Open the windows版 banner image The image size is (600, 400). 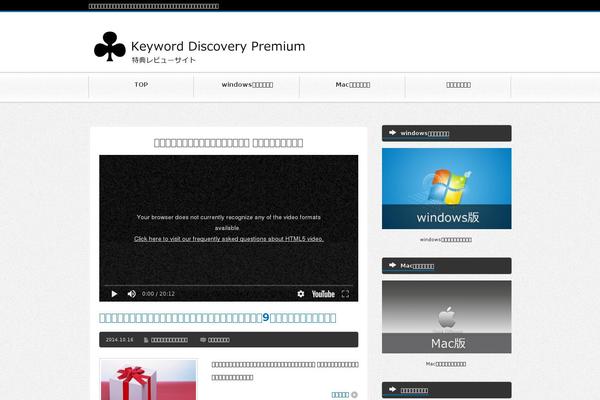pyautogui.click(x=447, y=189)
